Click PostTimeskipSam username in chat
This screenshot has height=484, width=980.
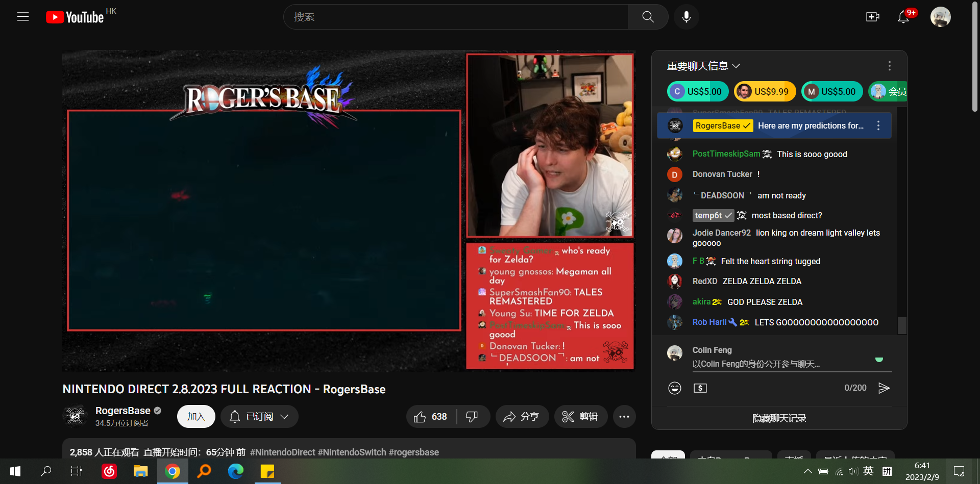coord(726,154)
